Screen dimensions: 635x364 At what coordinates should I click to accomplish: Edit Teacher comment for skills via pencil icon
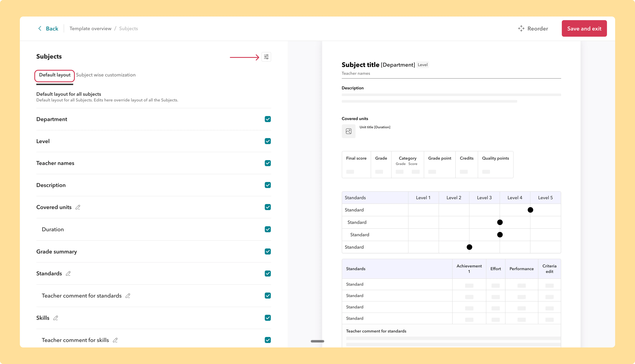pos(115,340)
